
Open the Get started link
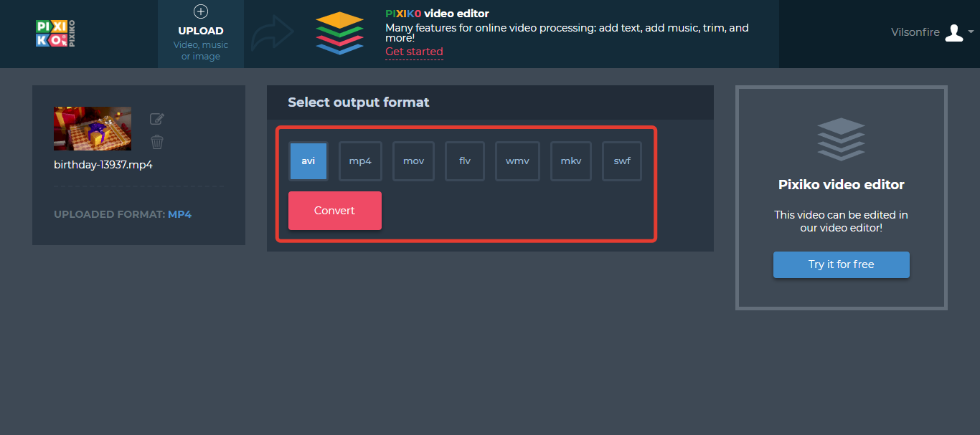pyautogui.click(x=414, y=52)
